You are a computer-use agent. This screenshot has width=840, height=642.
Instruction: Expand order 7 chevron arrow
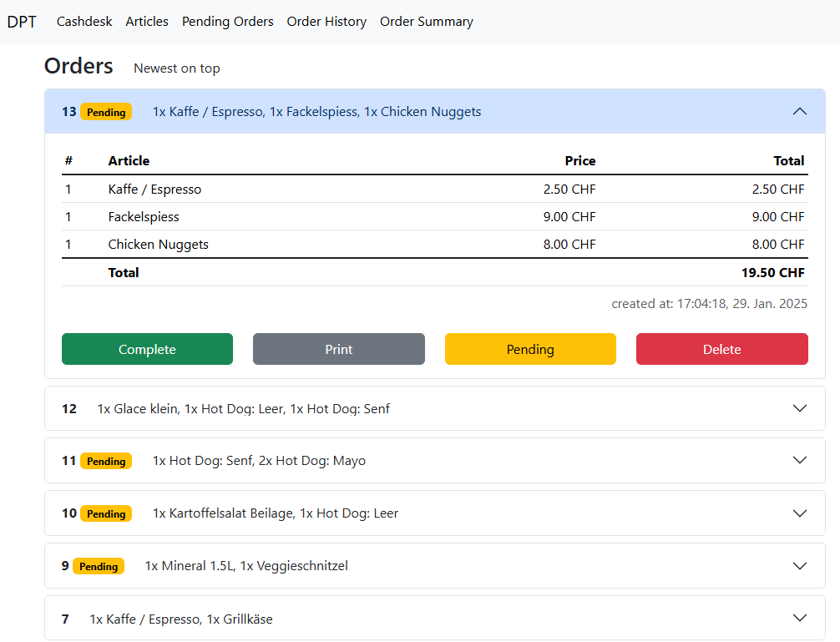pyautogui.click(x=799, y=618)
